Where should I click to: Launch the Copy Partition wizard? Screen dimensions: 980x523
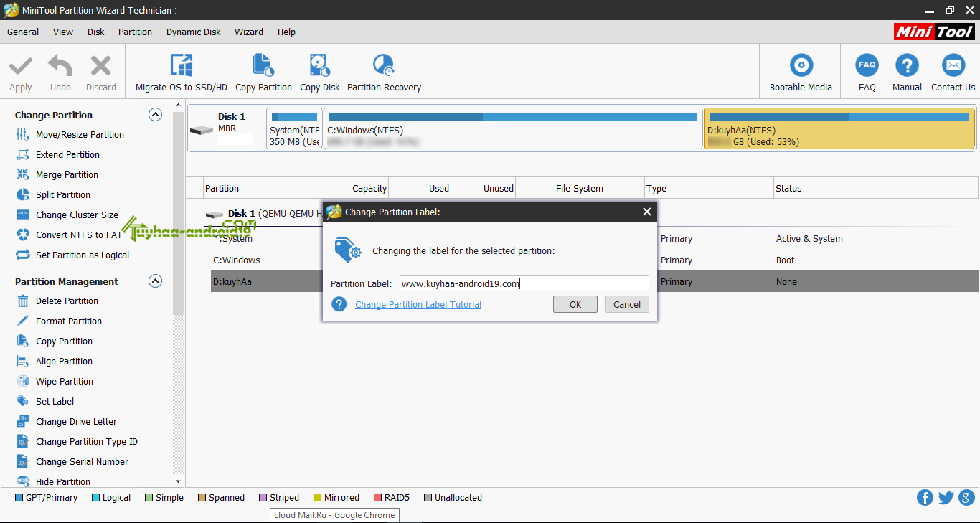click(263, 72)
